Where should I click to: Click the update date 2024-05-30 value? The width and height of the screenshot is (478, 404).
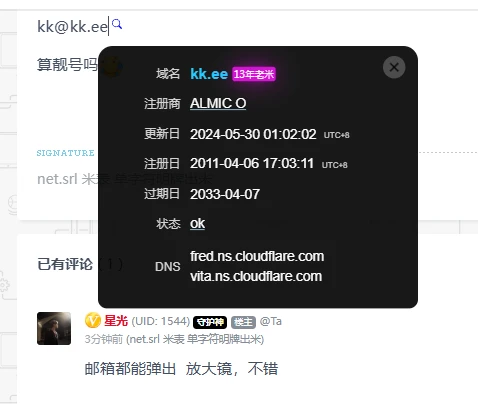(x=253, y=134)
